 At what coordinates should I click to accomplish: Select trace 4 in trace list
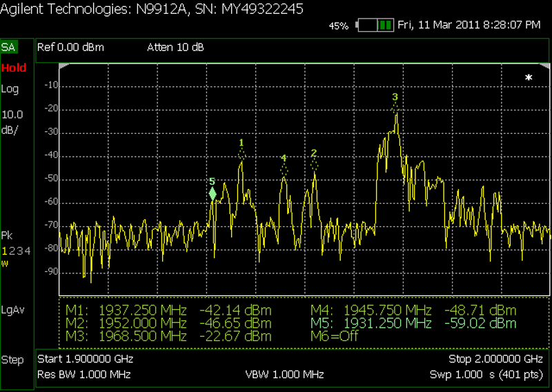(28, 251)
